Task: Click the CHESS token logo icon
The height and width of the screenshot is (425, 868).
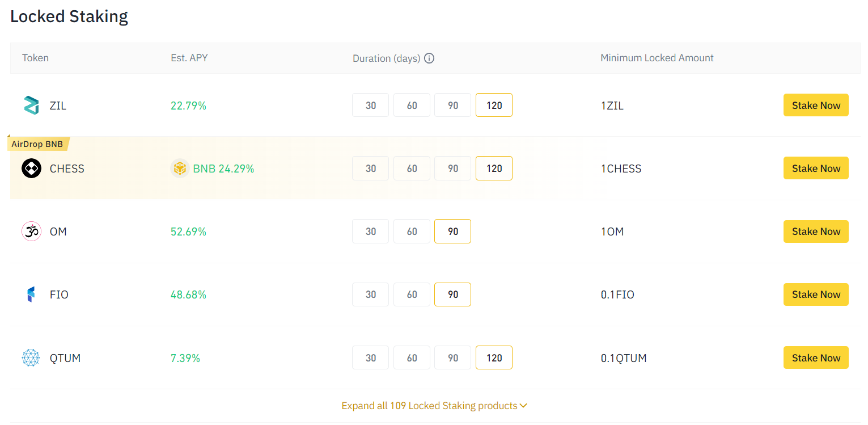Action: pyautogui.click(x=31, y=169)
